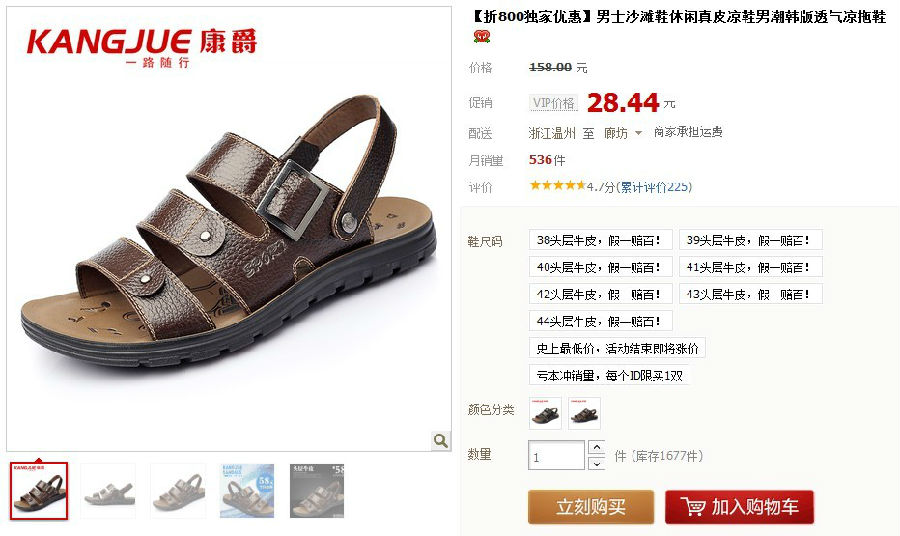Select the 史上最低价 option
The width and height of the screenshot is (900, 536).
coord(617,348)
